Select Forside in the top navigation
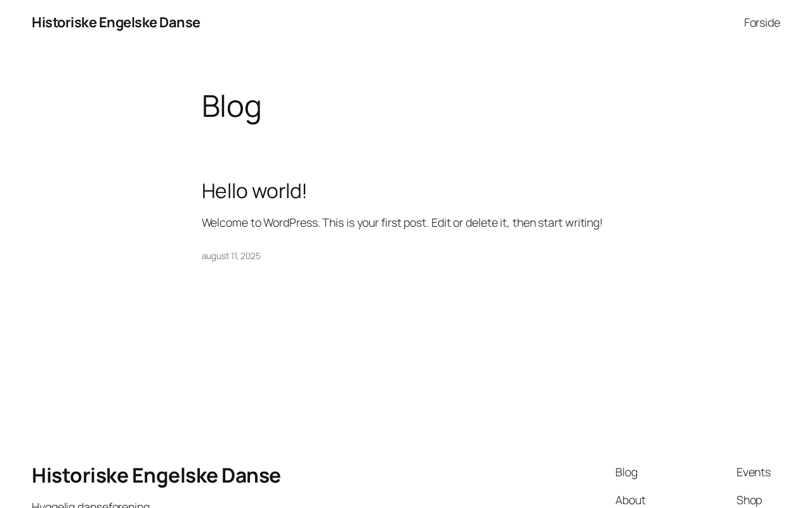Viewport: 812px width, 508px height. 762,23
